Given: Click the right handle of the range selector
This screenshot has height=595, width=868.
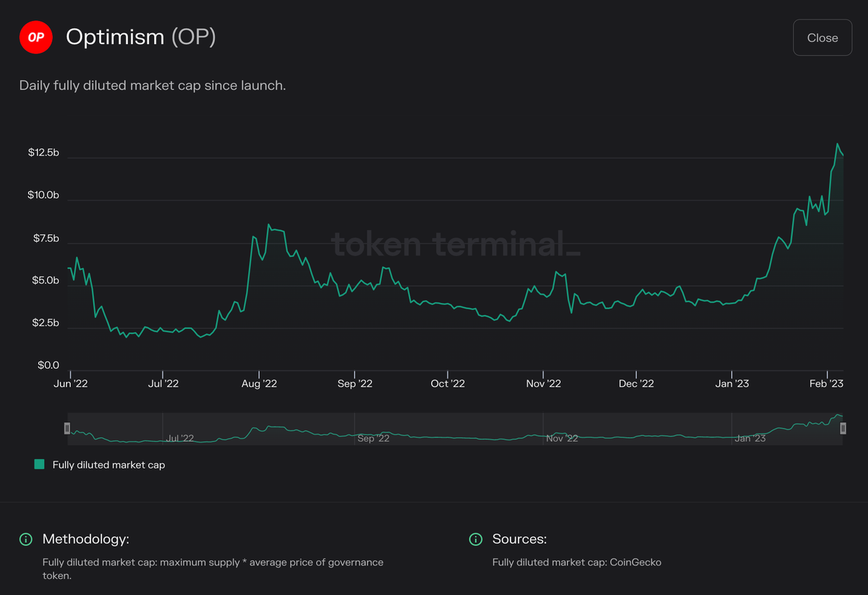Looking at the screenshot, I should pyautogui.click(x=842, y=428).
